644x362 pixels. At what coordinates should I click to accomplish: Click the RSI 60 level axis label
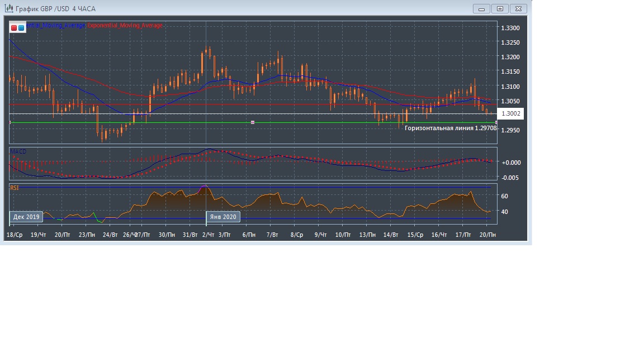(504, 196)
